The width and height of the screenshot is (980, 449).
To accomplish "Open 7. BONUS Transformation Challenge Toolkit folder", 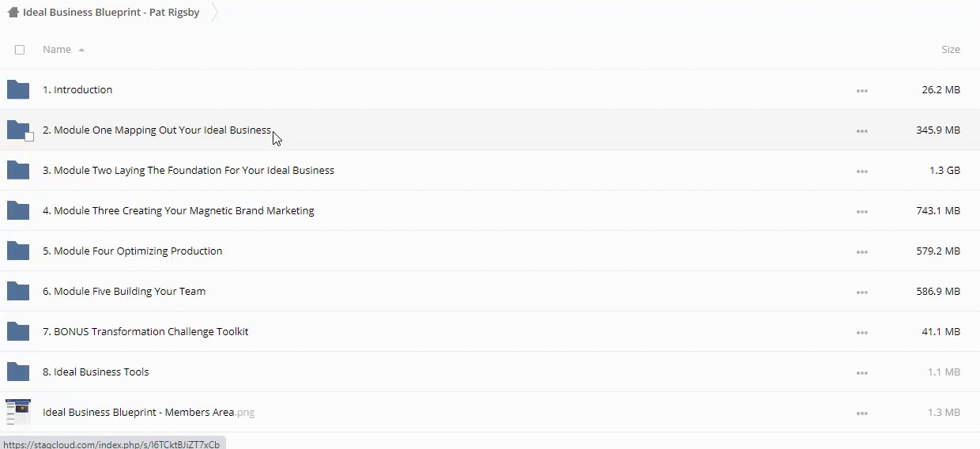I will pyautogui.click(x=145, y=332).
